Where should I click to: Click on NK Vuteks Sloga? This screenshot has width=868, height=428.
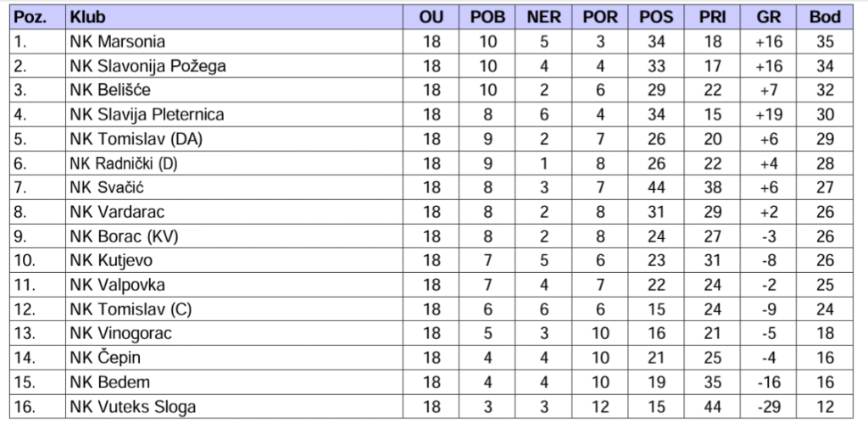pyautogui.click(x=132, y=407)
